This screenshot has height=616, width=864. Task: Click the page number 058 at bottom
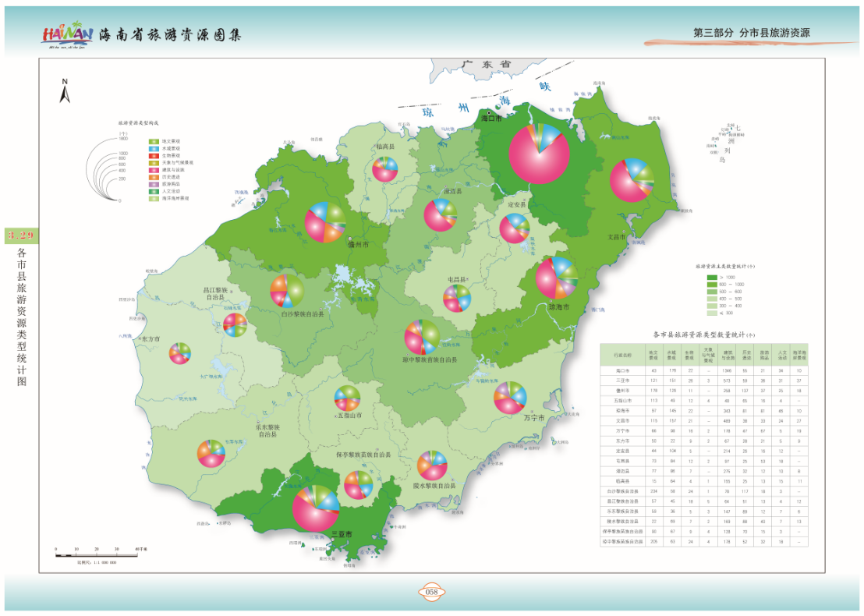pyautogui.click(x=431, y=592)
